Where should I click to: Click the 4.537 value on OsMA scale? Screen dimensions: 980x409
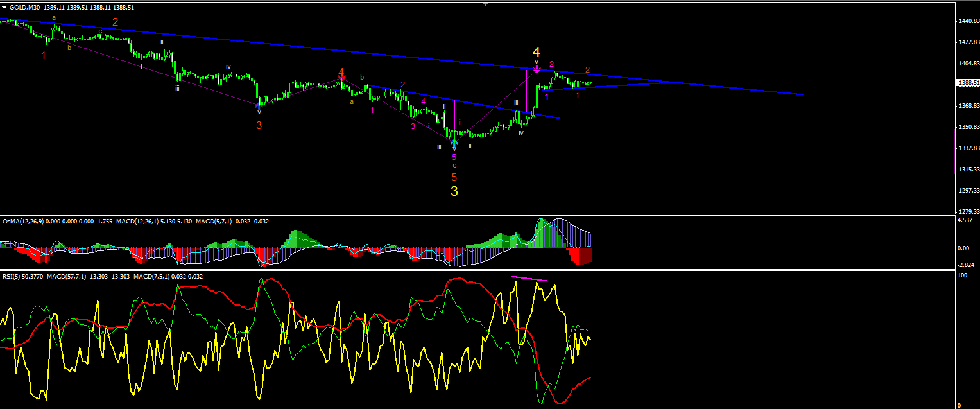tap(966, 221)
